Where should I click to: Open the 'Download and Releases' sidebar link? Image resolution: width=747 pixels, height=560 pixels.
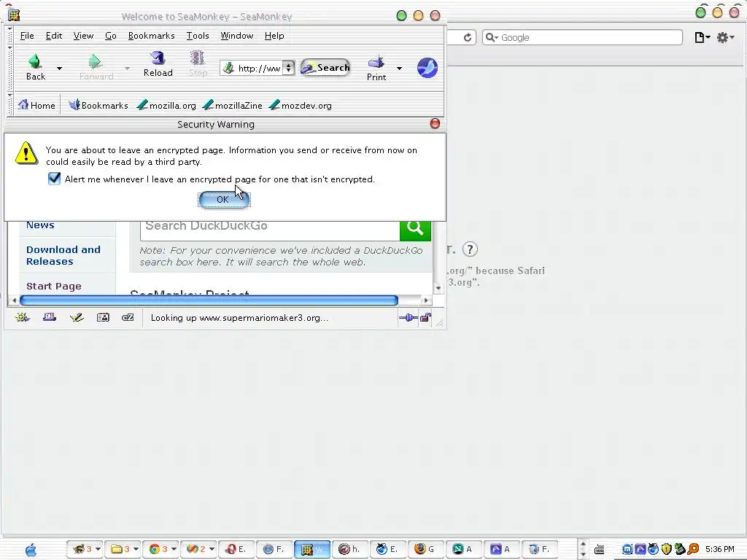63,255
